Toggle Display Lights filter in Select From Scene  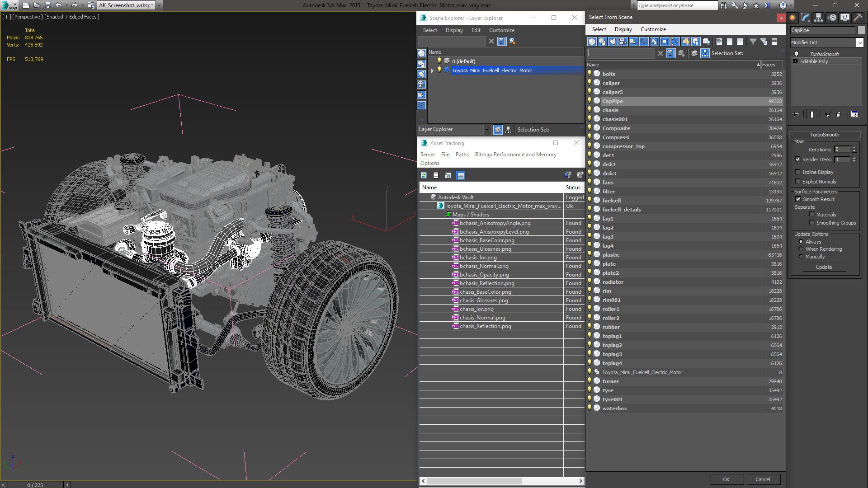tap(613, 42)
